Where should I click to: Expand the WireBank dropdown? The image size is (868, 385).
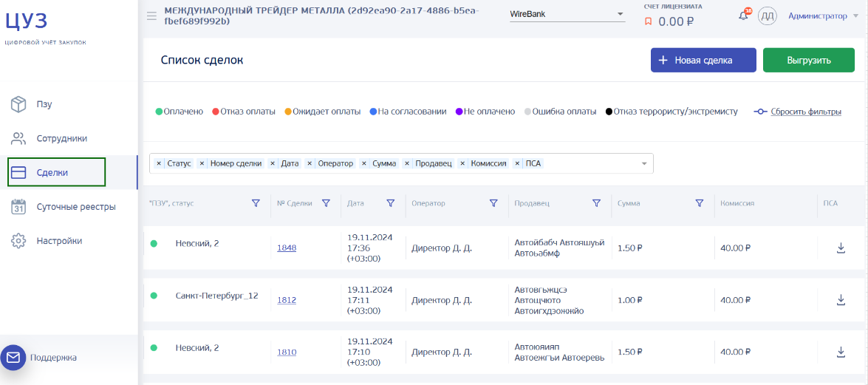point(567,14)
